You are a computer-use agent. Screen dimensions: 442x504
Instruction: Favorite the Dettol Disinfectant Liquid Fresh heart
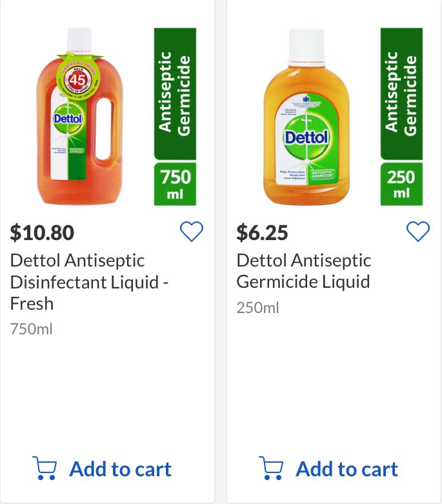[192, 232]
